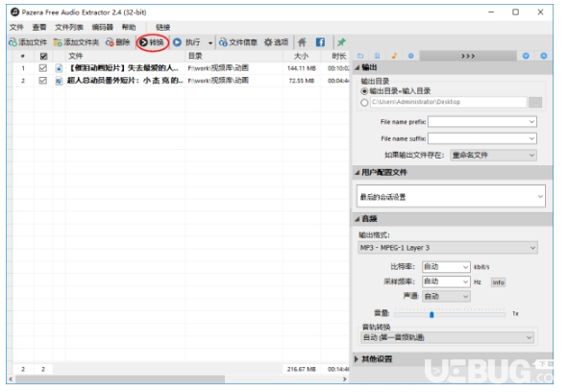Select the custom output folder radio button

click(364, 103)
